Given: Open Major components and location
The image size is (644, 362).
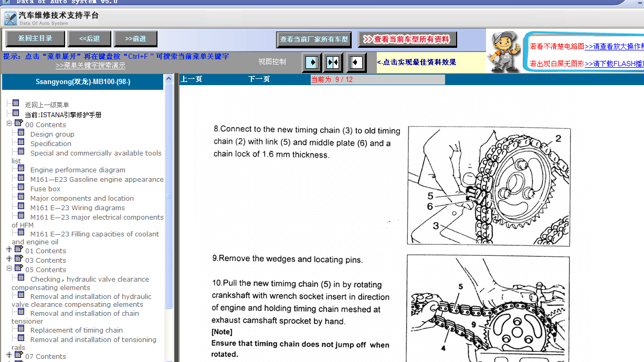Looking at the screenshot, I should coord(82,198).
